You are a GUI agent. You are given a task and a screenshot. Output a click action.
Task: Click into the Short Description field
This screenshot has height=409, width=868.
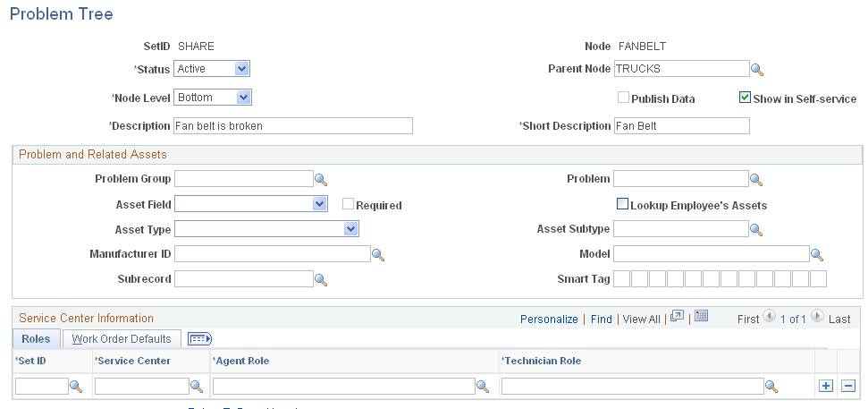point(681,126)
